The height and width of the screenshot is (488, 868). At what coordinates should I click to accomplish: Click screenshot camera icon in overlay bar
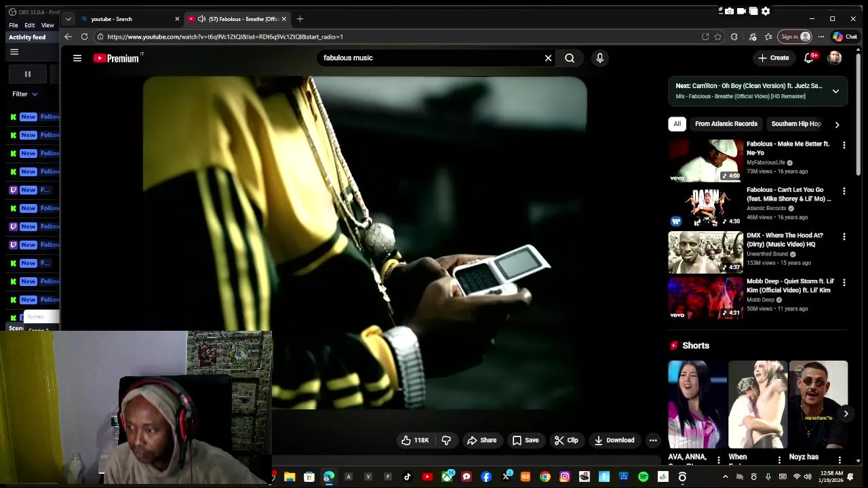[729, 11]
